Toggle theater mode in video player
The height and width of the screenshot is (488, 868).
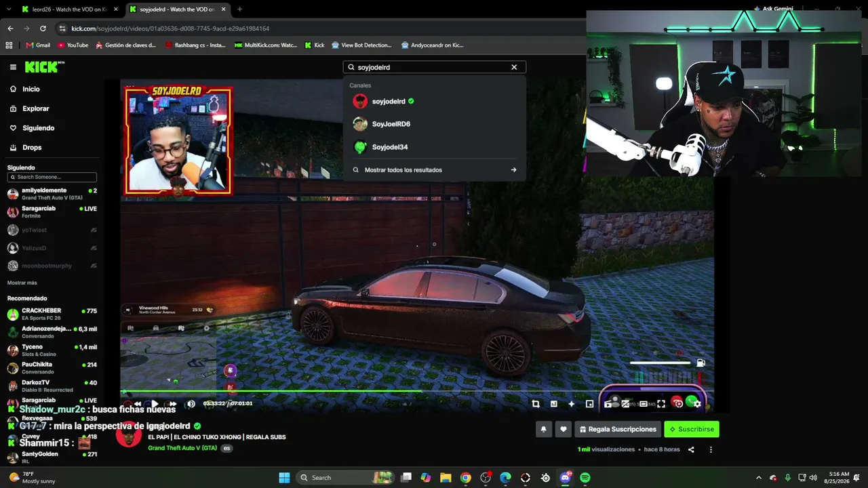click(644, 404)
